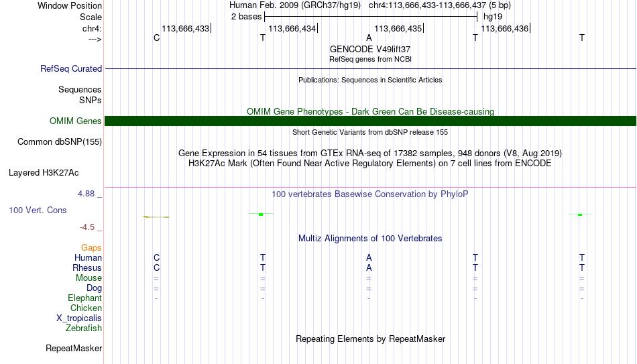This screenshot has height=364, width=637.
Task: Select the Human species row label
Action: [88, 258]
